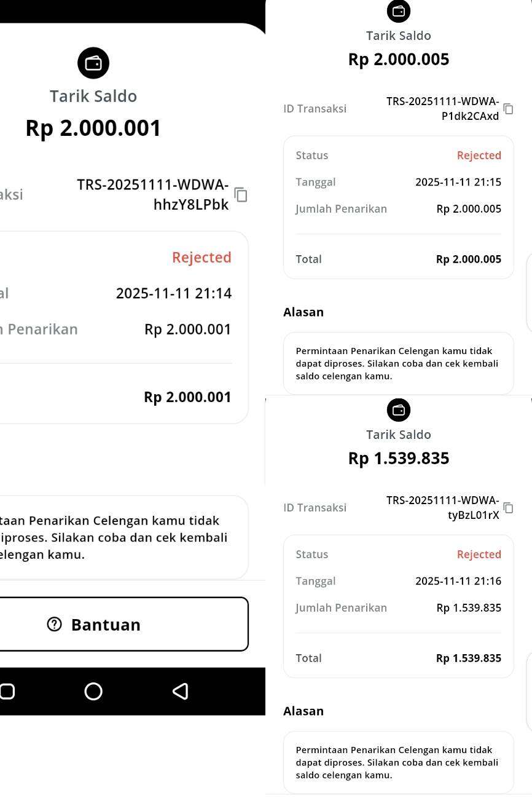Tap wallet icon above Rp 2.000.001
The image size is (532, 798).
pos(93,63)
